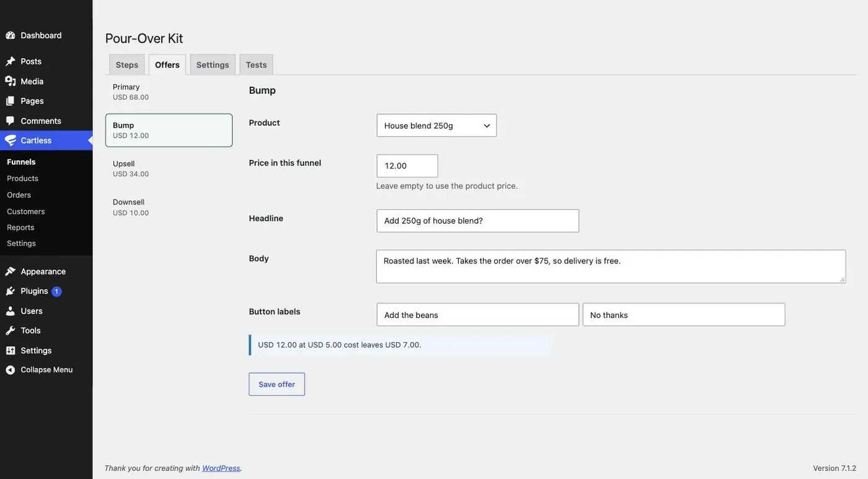The image size is (868, 479).
Task: Select the Primary offer USD 68.00
Action: pos(169,92)
